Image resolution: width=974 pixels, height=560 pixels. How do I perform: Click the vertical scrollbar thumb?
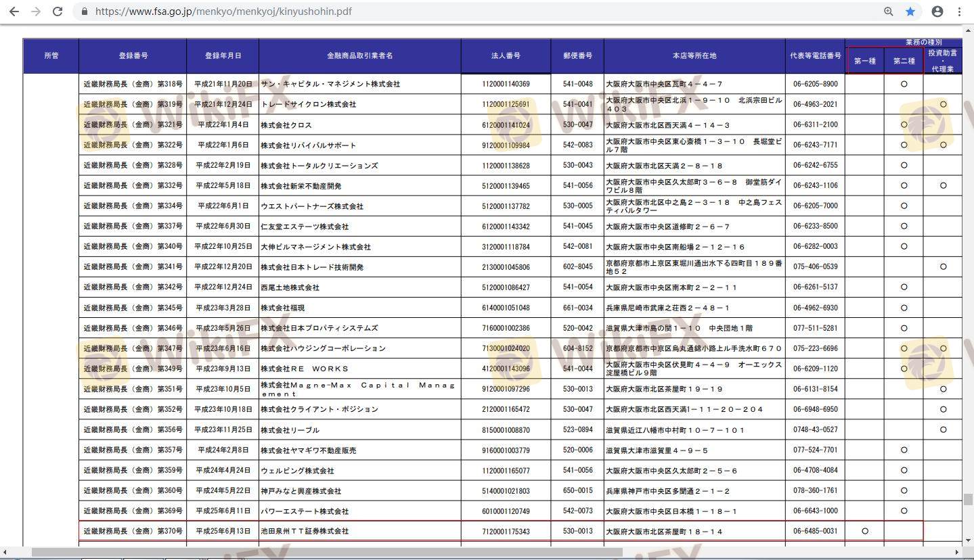[x=968, y=500]
